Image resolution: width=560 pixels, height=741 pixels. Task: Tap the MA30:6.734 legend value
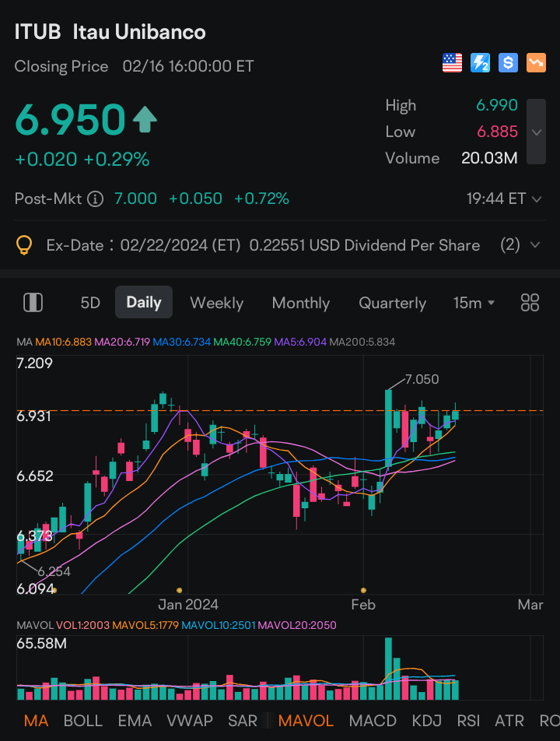pos(182,342)
